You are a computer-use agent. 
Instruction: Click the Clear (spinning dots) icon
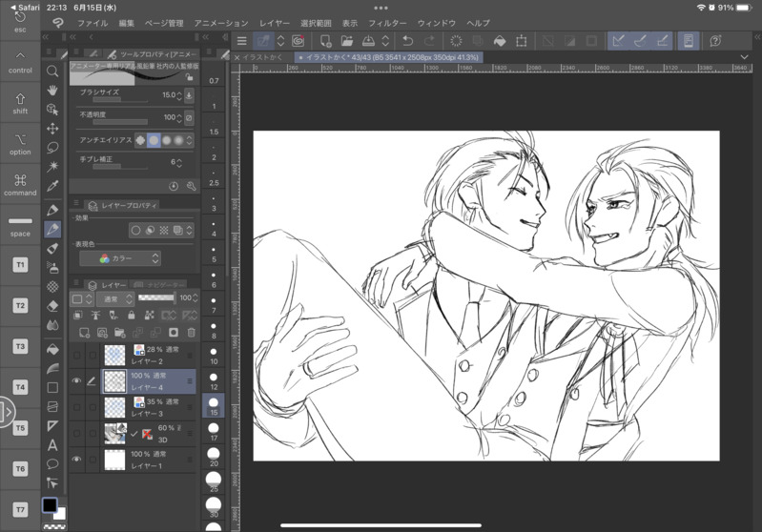click(456, 41)
